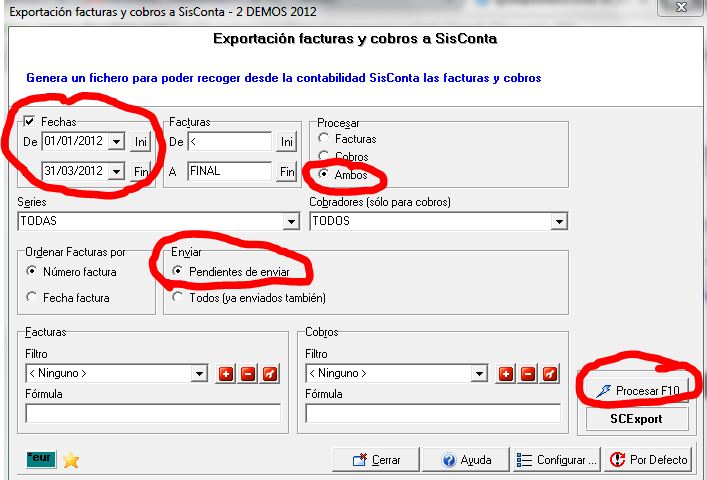This screenshot has width=707, height=480.
Task: Click the red minus icon beside Facturas Filtro
Action: 248,374
